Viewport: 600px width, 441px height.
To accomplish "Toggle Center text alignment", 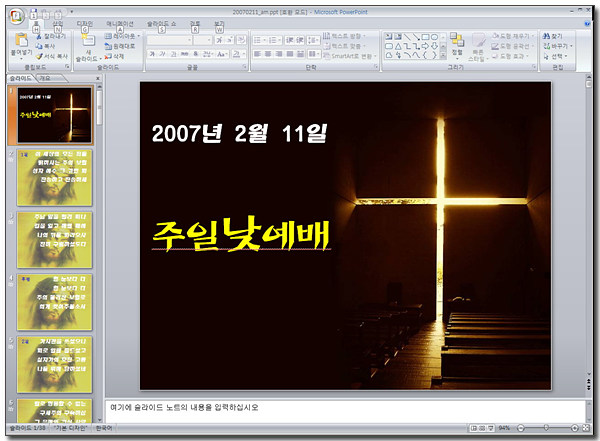I will click(x=268, y=54).
